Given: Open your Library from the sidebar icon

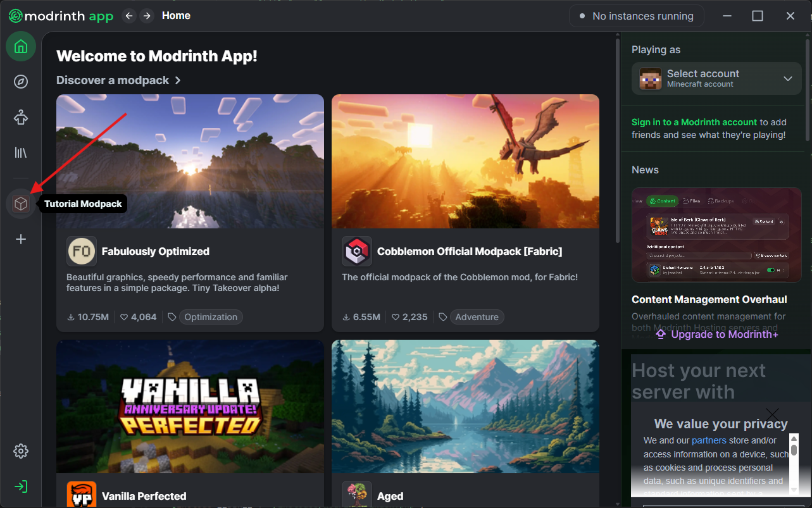Looking at the screenshot, I should [x=20, y=152].
